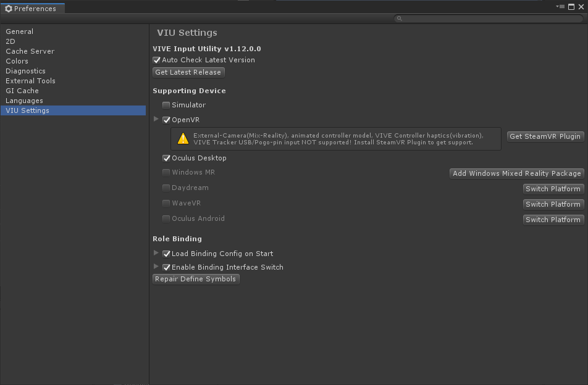
Task: Click Switch Platform for Daydream
Action: (x=553, y=189)
